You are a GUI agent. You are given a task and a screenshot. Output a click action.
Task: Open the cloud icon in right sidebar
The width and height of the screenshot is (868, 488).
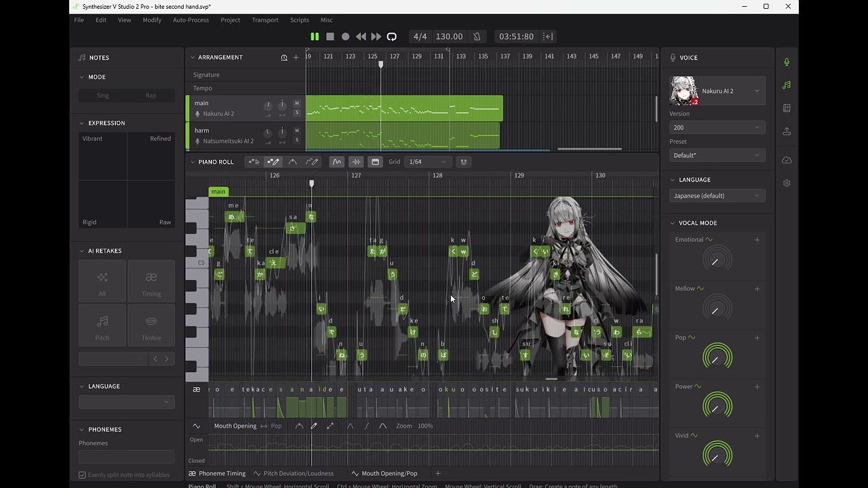787,160
